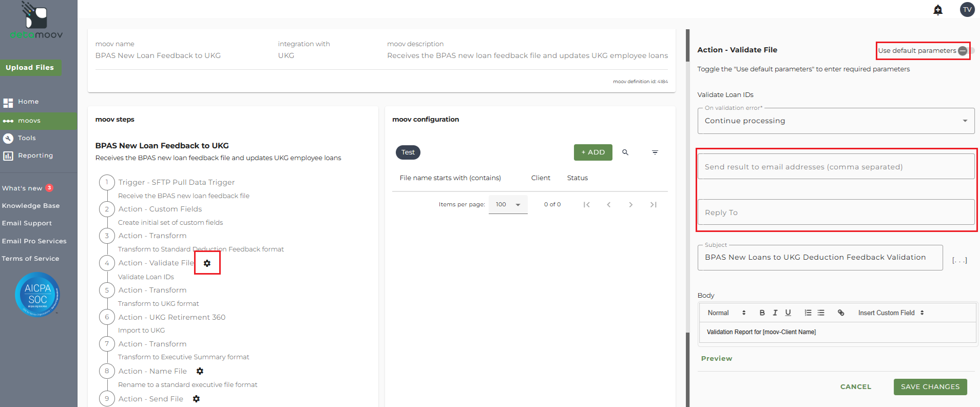Image resolution: width=980 pixels, height=407 pixels.
Task: Open the Normal text style dropdown
Action: pyautogui.click(x=726, y=313)
